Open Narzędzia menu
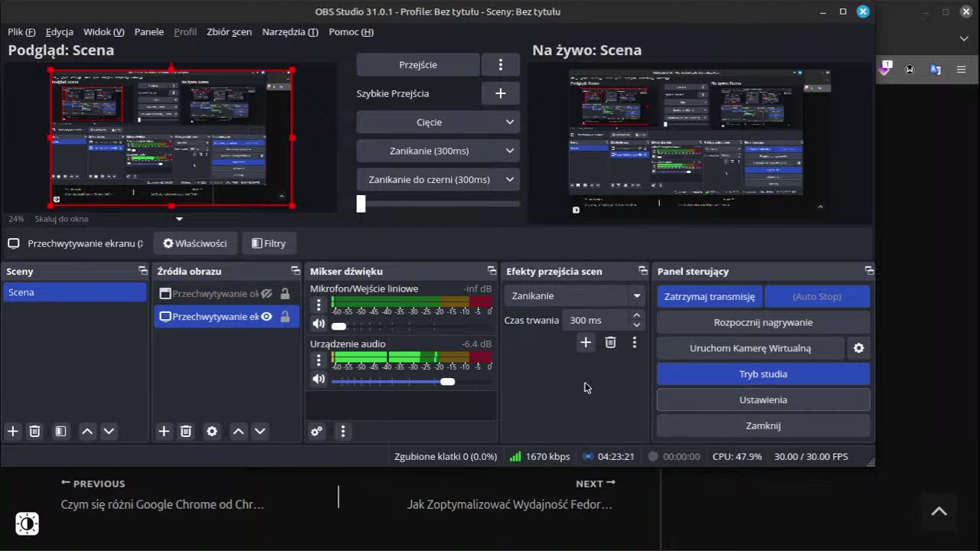 pos(290,32)
